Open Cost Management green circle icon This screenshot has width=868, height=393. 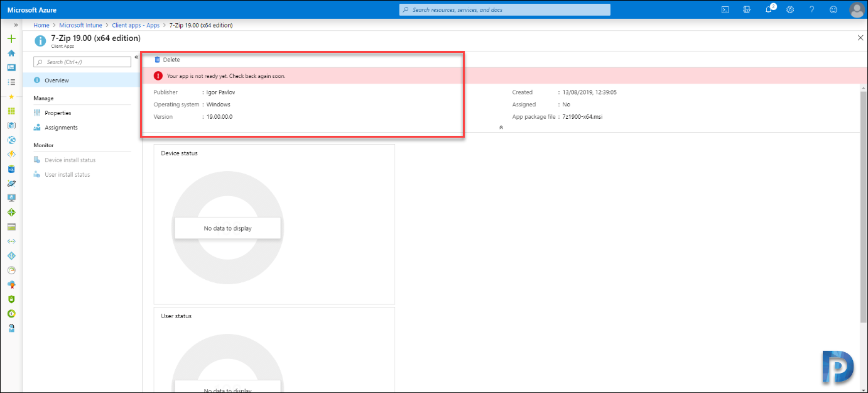[x=11, y=313]
